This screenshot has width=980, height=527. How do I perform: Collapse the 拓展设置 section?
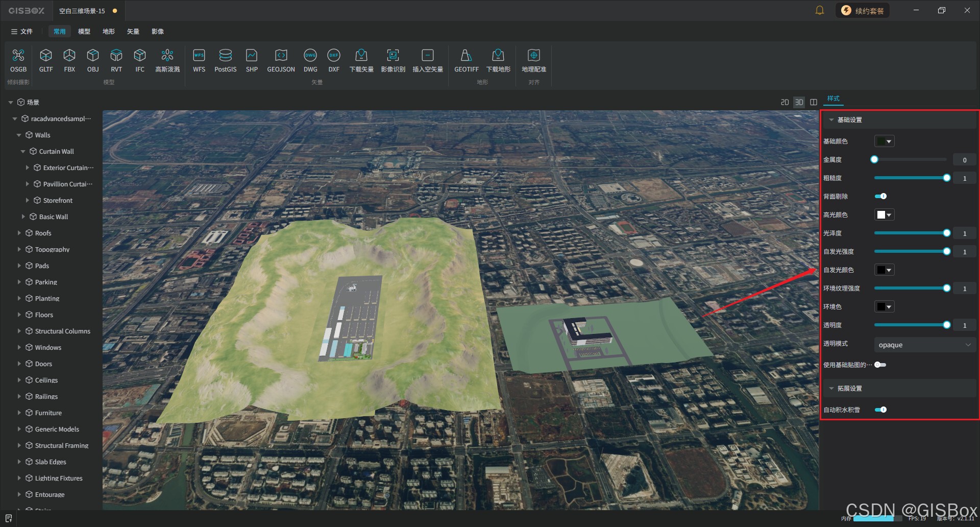pos(831,389)
